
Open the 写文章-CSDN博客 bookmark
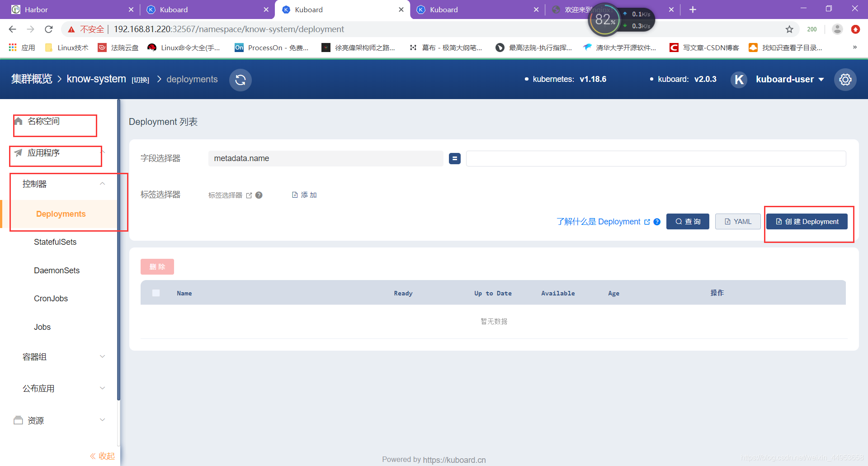pyautogui.click(x=704, y=48)
